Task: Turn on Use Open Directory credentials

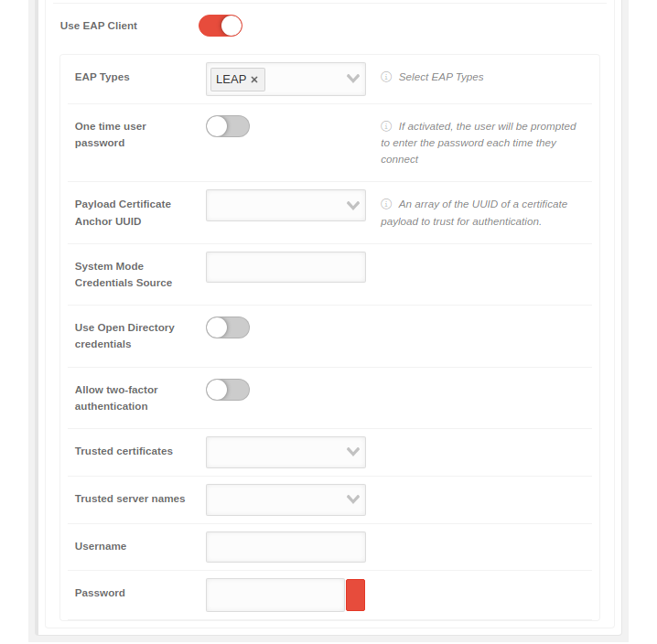Action: click(x=228, y=327)
